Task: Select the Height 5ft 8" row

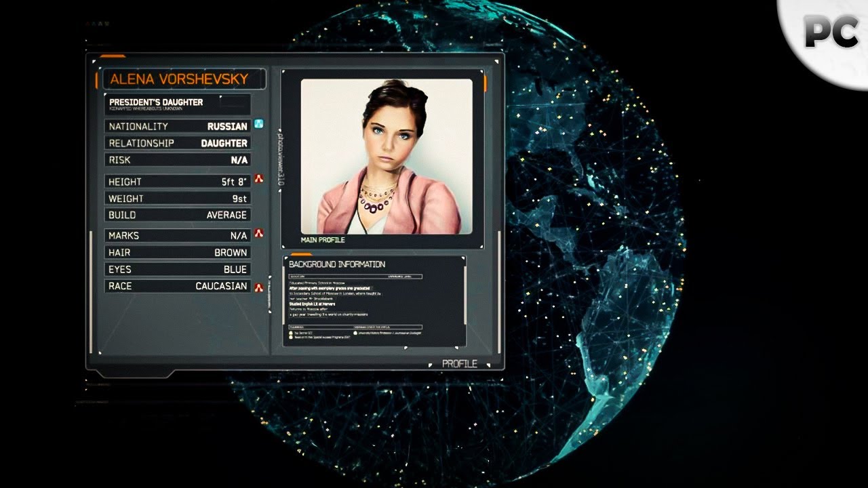Action: click(178, 182)
